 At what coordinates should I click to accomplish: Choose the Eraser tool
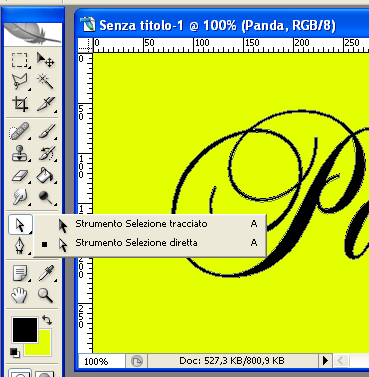click(20, 175)
